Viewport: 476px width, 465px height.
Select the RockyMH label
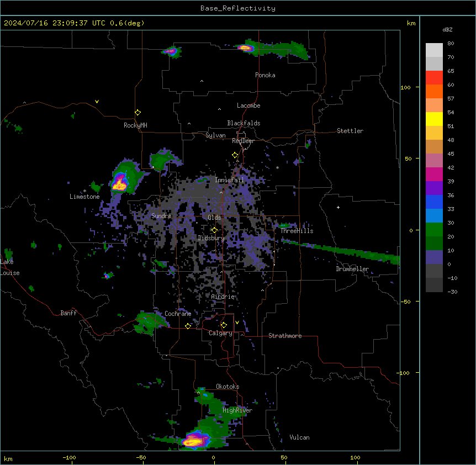click(x=135, y=125)
